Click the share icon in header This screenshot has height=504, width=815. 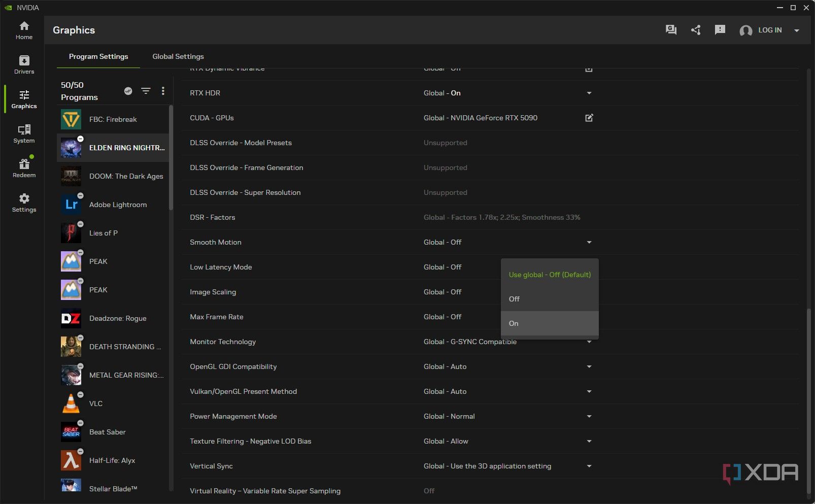pos(696,30)
